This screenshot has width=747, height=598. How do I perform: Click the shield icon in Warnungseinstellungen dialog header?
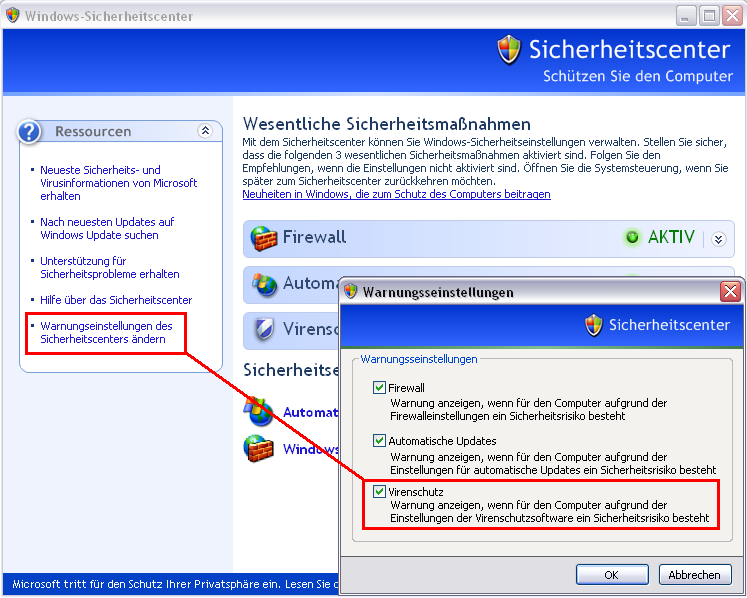point(594,325)
